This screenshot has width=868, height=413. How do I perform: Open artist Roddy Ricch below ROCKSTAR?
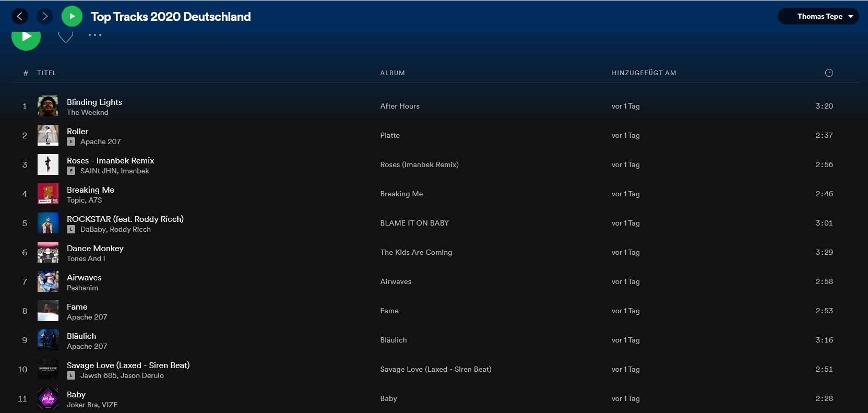pyautogui.click(x=130, y=229)
